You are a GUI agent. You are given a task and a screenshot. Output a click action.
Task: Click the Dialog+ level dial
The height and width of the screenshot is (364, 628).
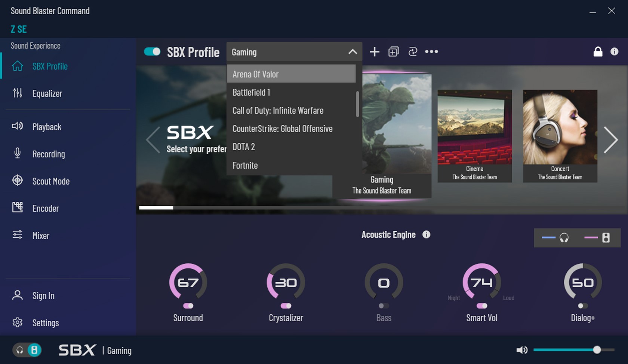583,282
